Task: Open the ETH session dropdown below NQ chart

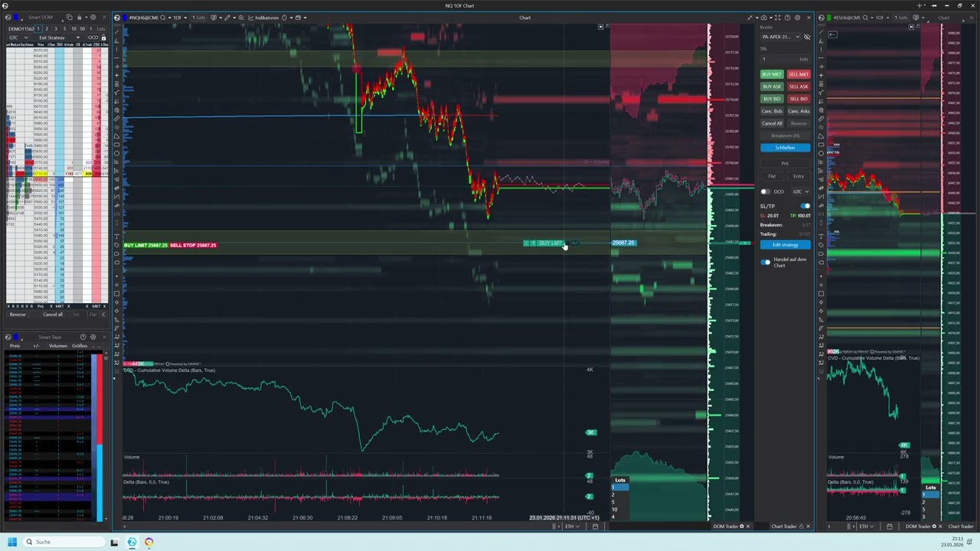Action: click(x=573, y=527)
